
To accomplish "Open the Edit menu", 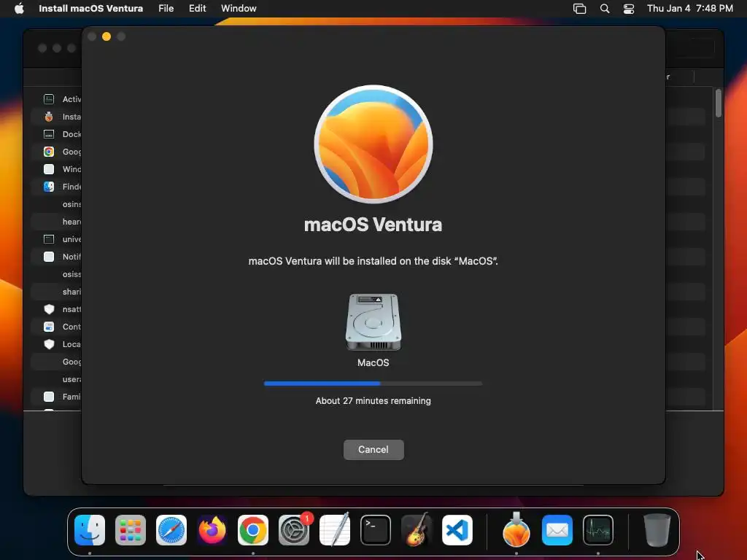I will click(x=197, y=9).
